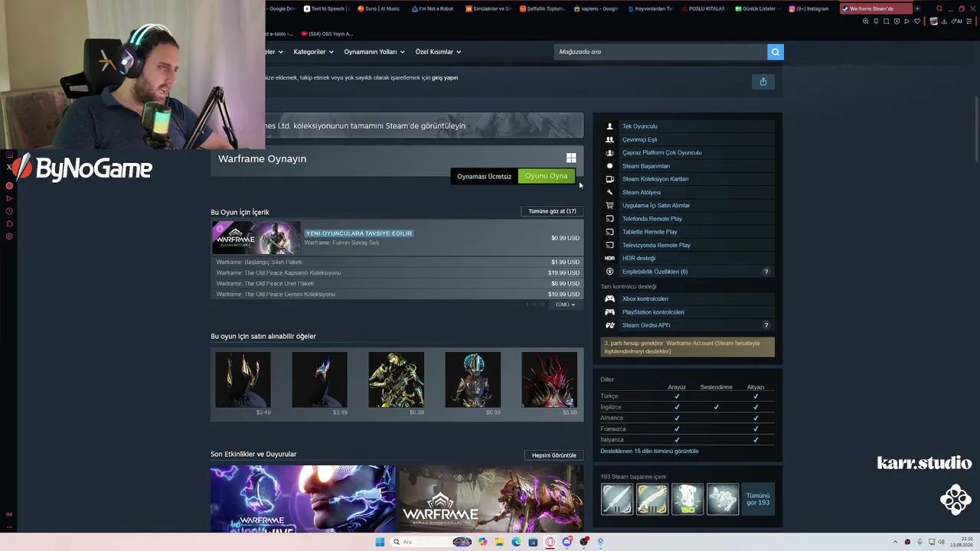Expand the Oynamanın Yolları dropdown menu

(374, 52)
